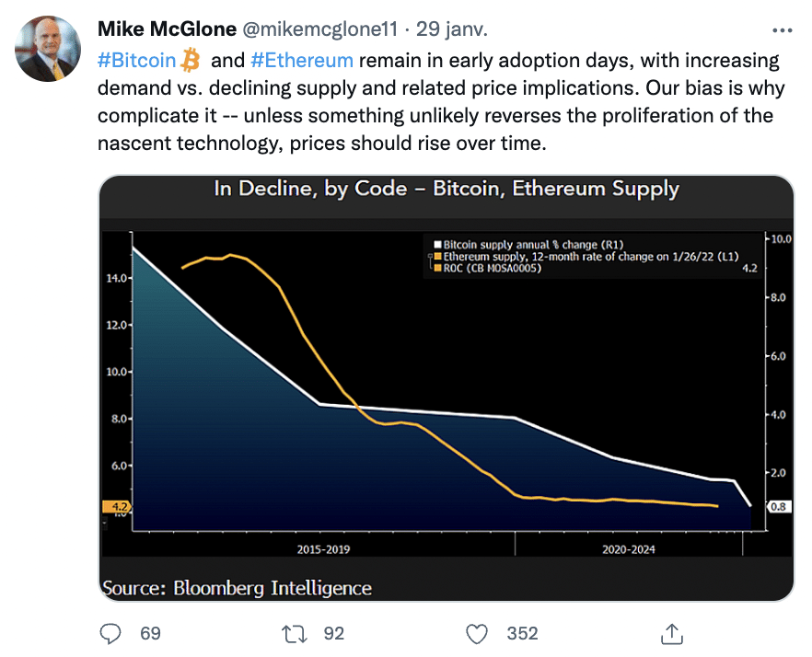Open Mike McGlone display name
Image resolution: width=812 pixels, height=657 pixels.
pos(167,29)
